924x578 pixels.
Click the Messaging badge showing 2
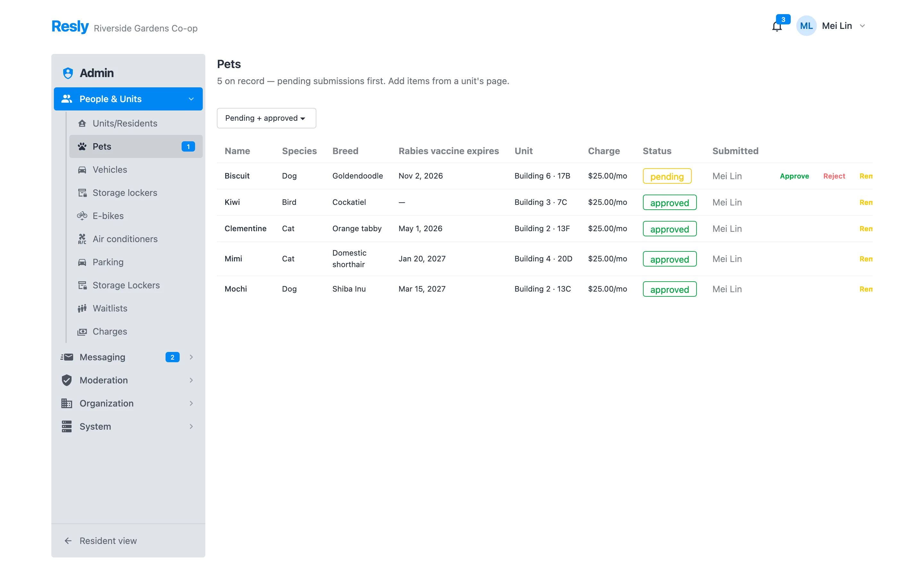tap(173, 357)
